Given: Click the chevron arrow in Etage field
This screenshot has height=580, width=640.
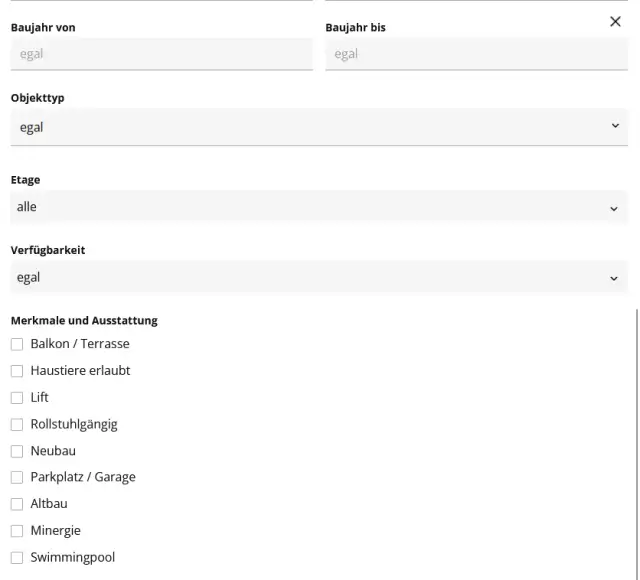Looking at the screenshot, I should [x=614, y=208].
